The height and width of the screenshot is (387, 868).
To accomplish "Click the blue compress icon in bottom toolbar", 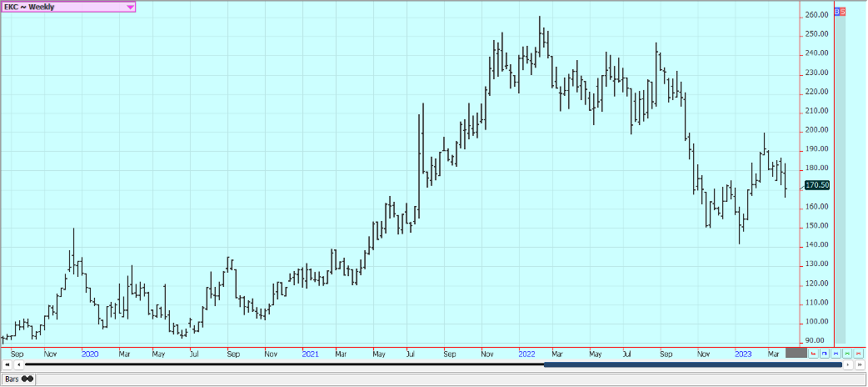I will [x=836, y=354].
